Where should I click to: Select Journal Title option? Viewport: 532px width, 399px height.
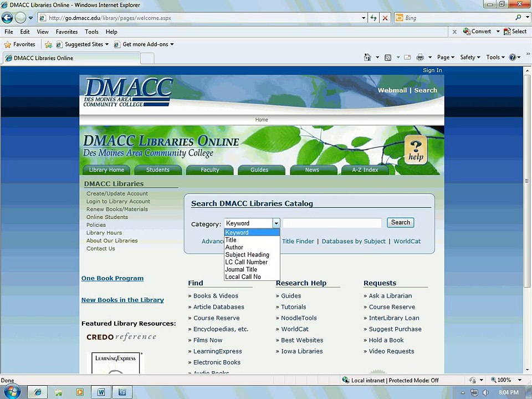tap(252, 269)
